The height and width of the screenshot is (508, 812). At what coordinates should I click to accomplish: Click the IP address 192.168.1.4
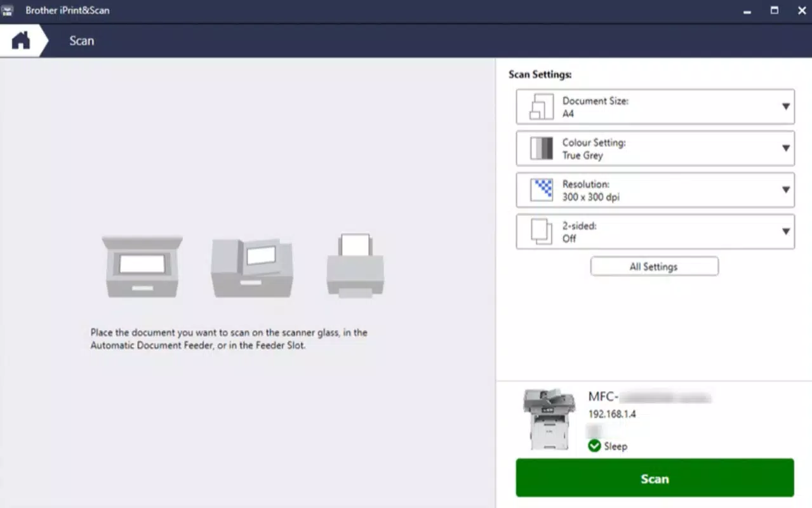pyautogui.click(x=612, y=414)
